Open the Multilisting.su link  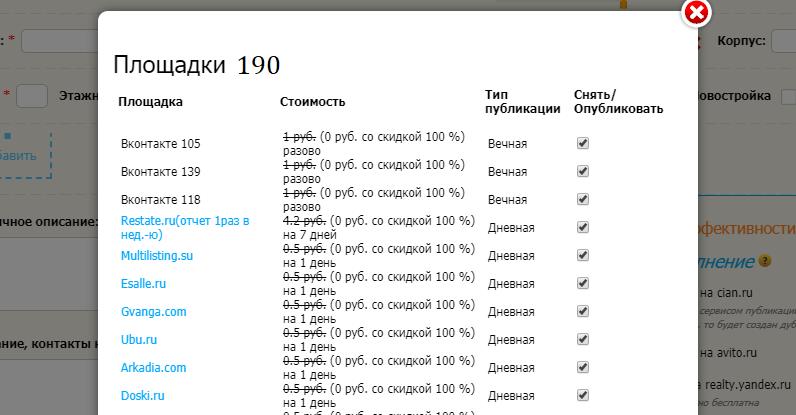[x=156, y=256]
